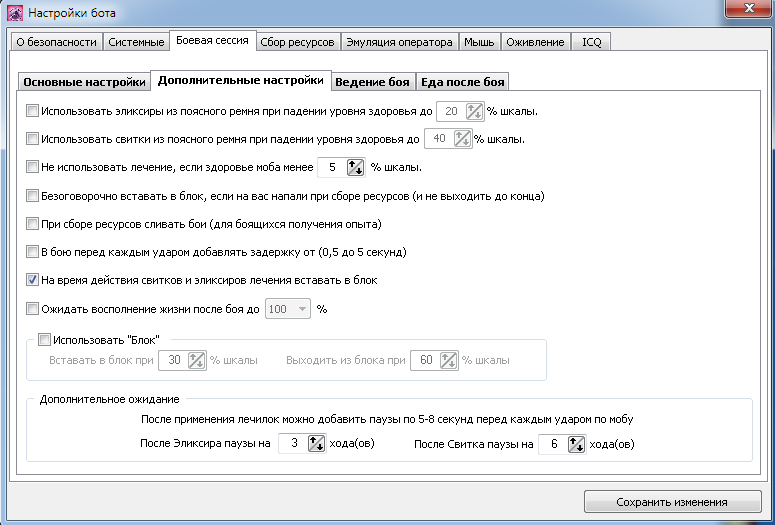Click the mob health percent spinner arrows
Viewport: 775px width, 525px height.
pos(355,167)
